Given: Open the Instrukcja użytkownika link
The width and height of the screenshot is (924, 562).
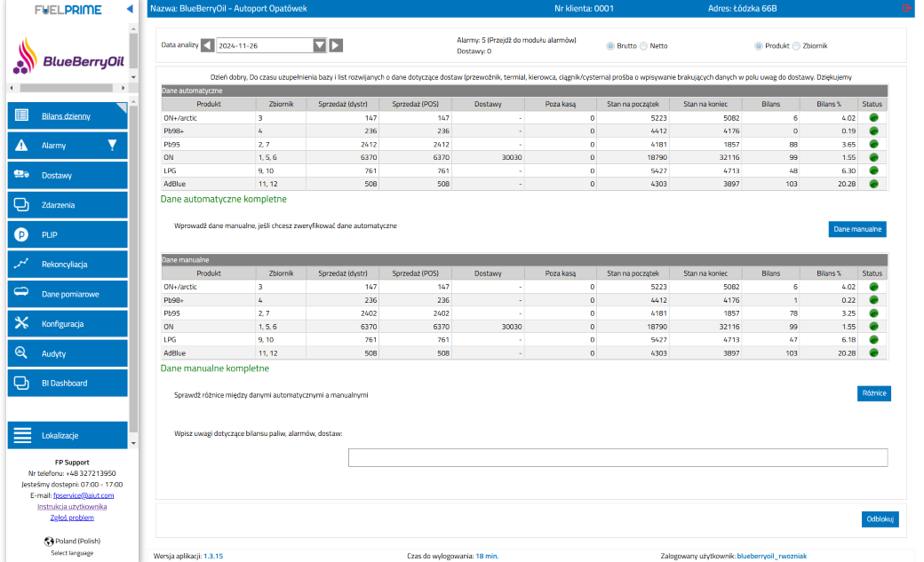Looking at the screenshot, I should 72,507.
